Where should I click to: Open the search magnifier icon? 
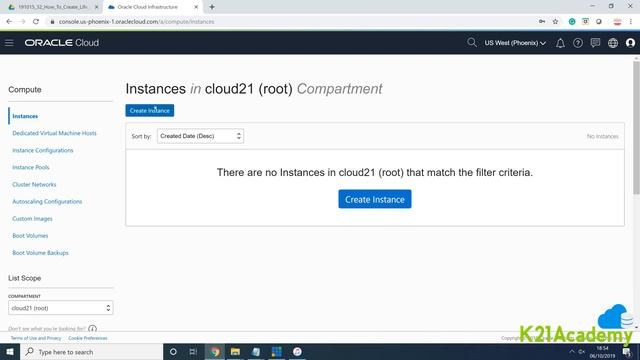pyautogui.click(x=471, y=43)
